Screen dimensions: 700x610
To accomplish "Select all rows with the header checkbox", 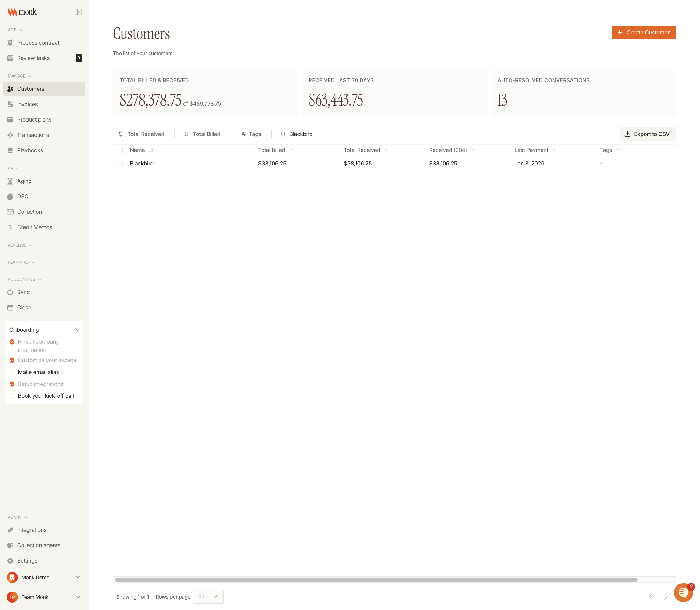I will pos(119,150).
